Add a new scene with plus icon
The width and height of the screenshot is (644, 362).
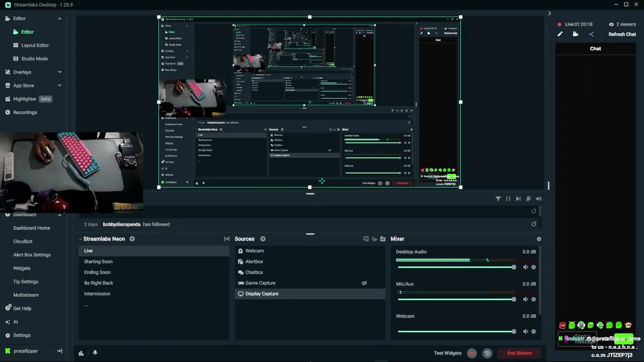[132, 239]
